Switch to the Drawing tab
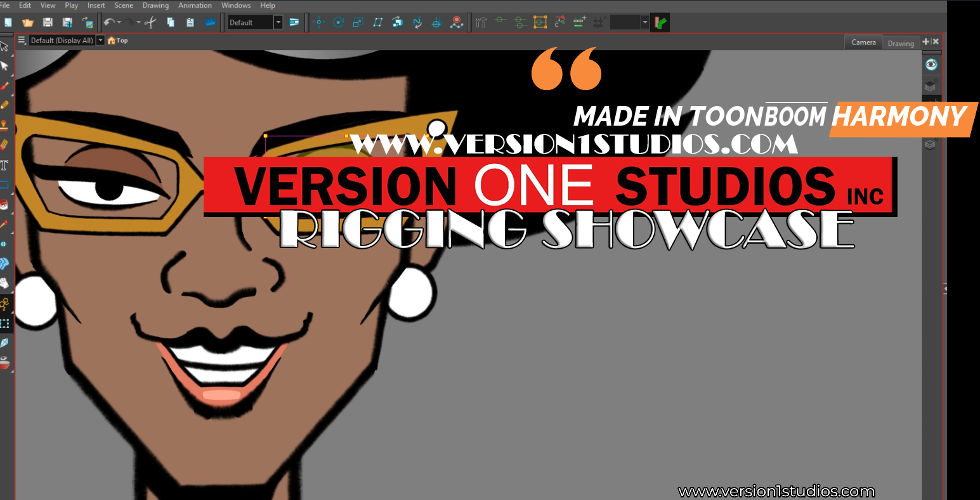The image size is (980, 500). point(901,43)
